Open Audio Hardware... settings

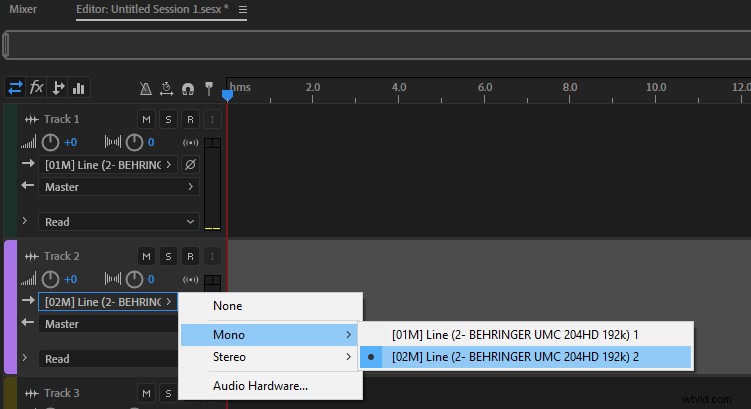[271, 386]
